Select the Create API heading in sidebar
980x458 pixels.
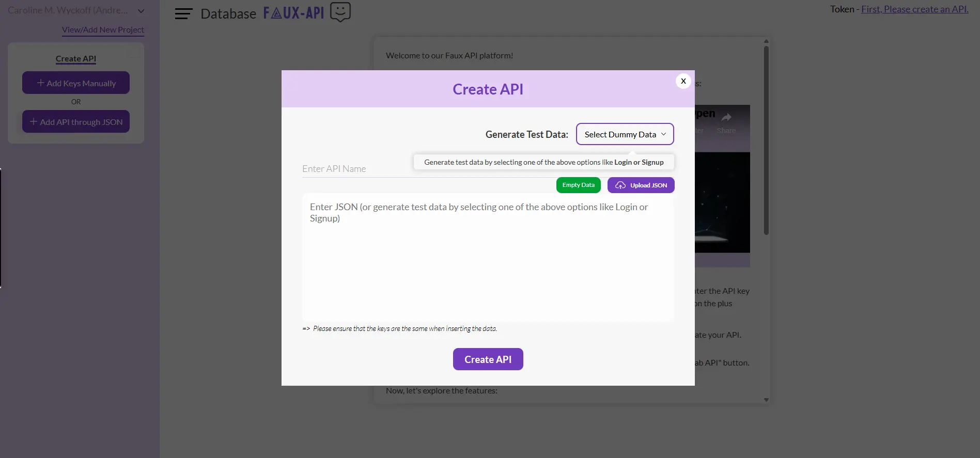point(76,59)
